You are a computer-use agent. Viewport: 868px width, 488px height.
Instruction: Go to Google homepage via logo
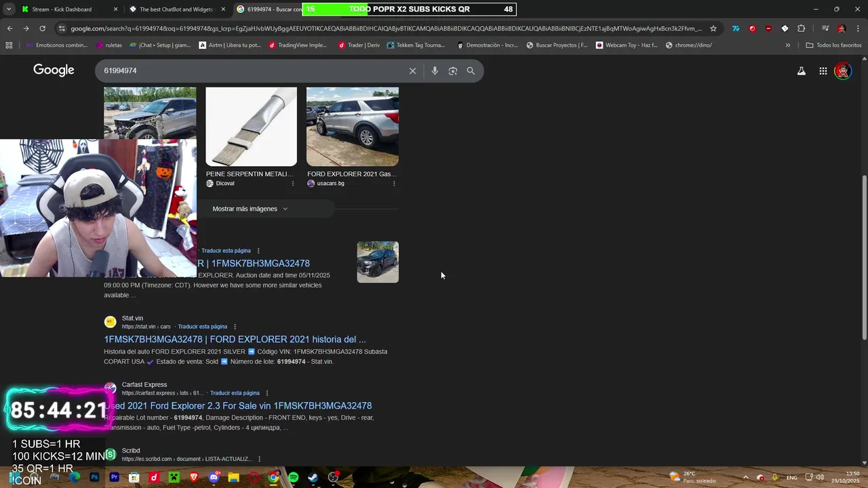[x=54, y=70]
